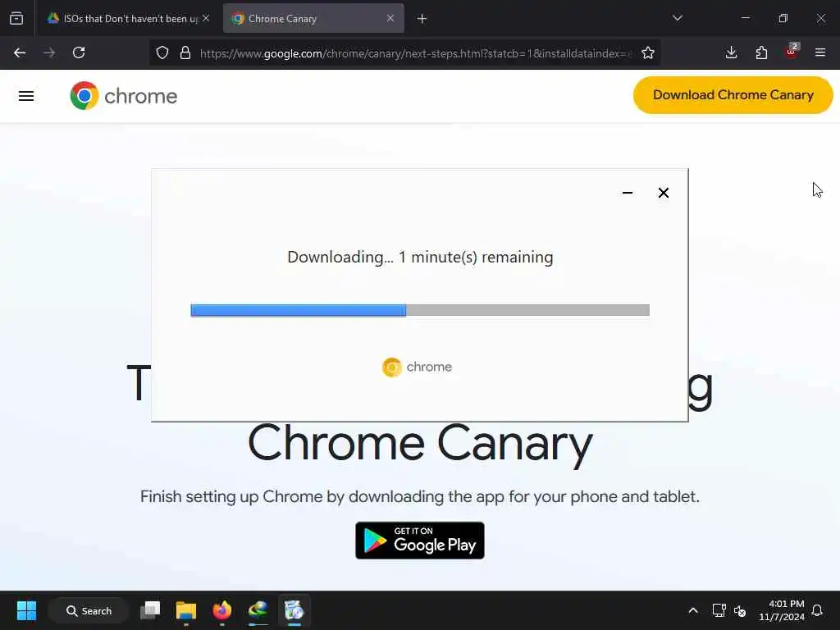The image size is (840, 630).
Task: Open the Firefox application menu
Action: point(820,52)
